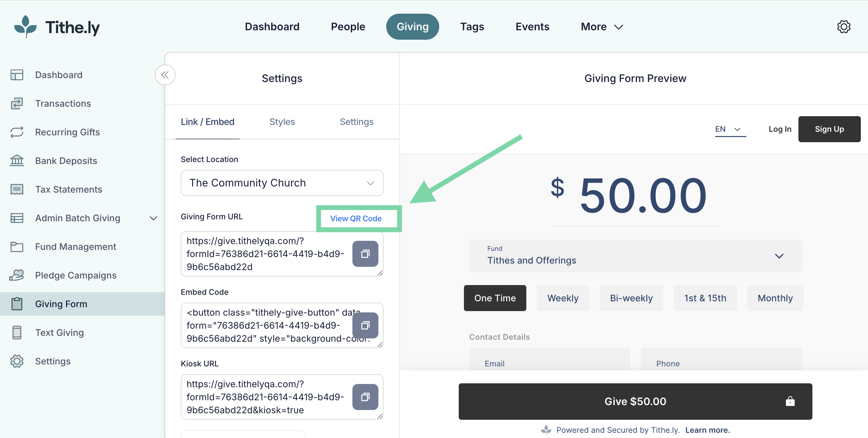The height and width of the screenshot is (438, 868).
Task: Switch to the Link / Embed tab
Action: (x=207, y=122)
